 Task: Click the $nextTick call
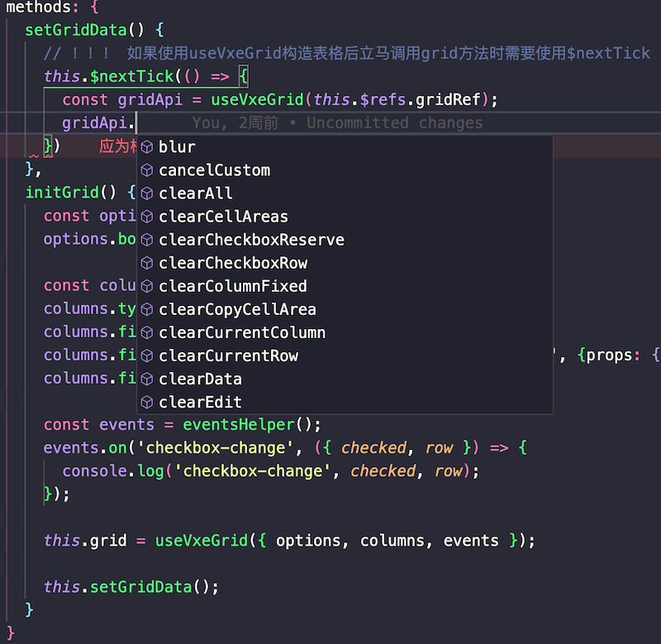131,77
